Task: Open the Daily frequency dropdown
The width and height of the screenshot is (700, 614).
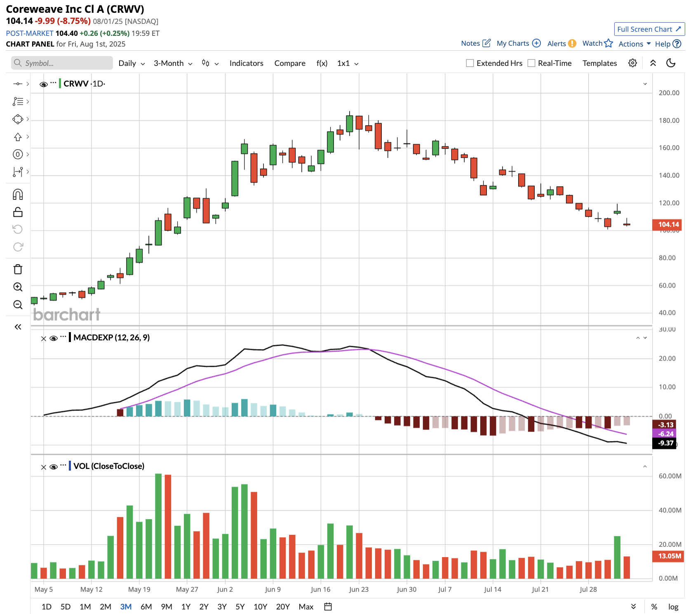Action: pyautogui.click(x=132, y=63)
